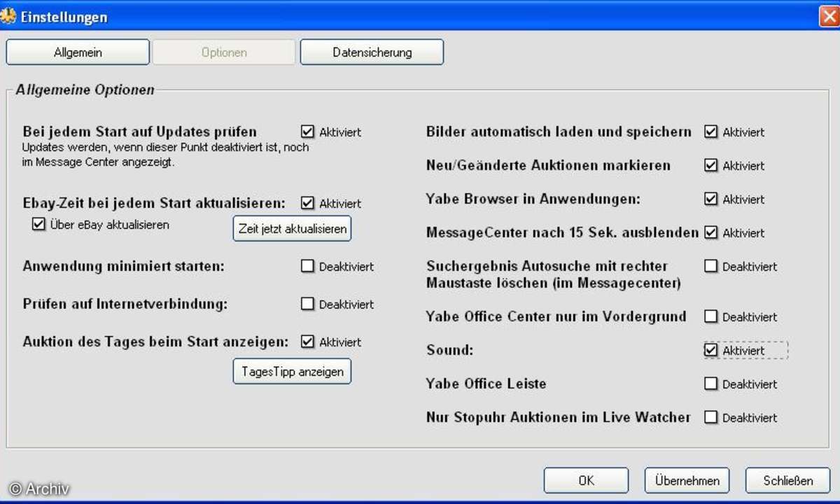This screenshot has height=504, width=840.
Task: Uncheck Über eBay aktualisieren
Action: tap(38, 225)
